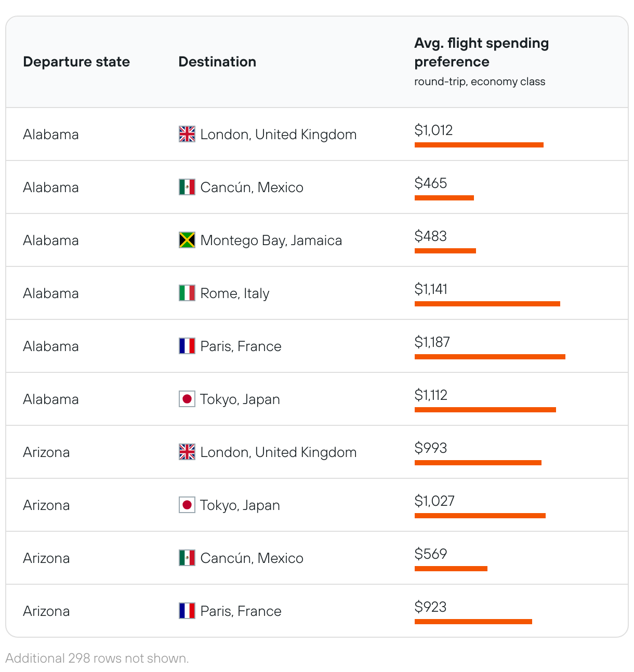Click the Jamaica flag beside Montego Bay

(x=187, y=240)
